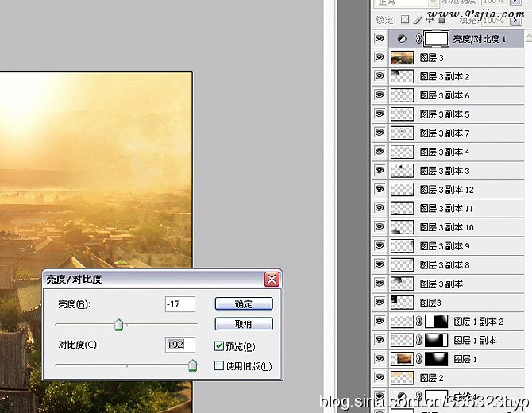Hide the 亮度/对比度 1 adjustment layer
532x413 pixels.
tap(380, 38)
